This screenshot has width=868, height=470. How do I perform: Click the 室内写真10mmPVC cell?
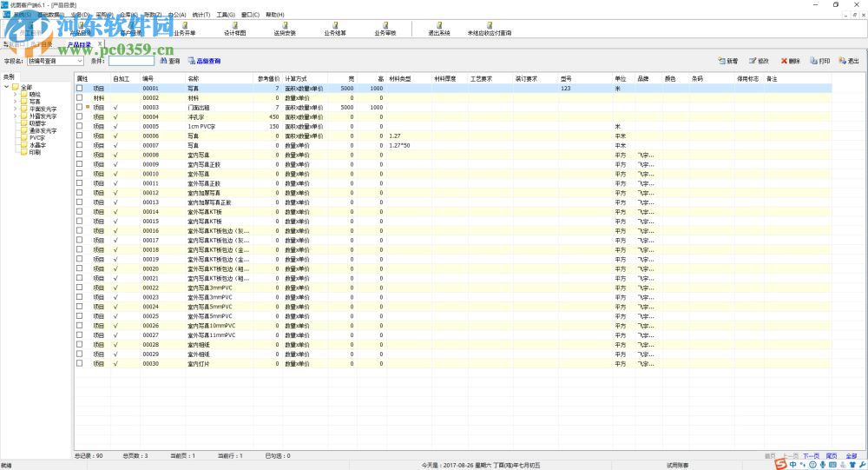(213, 325)
